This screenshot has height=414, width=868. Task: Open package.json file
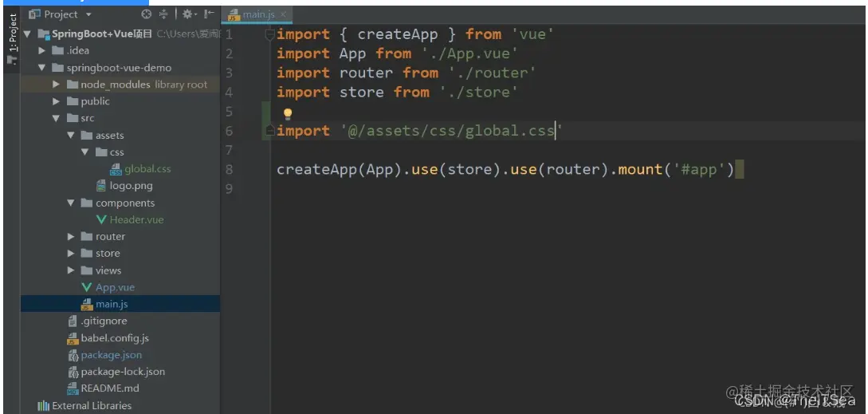click(112, 355)
